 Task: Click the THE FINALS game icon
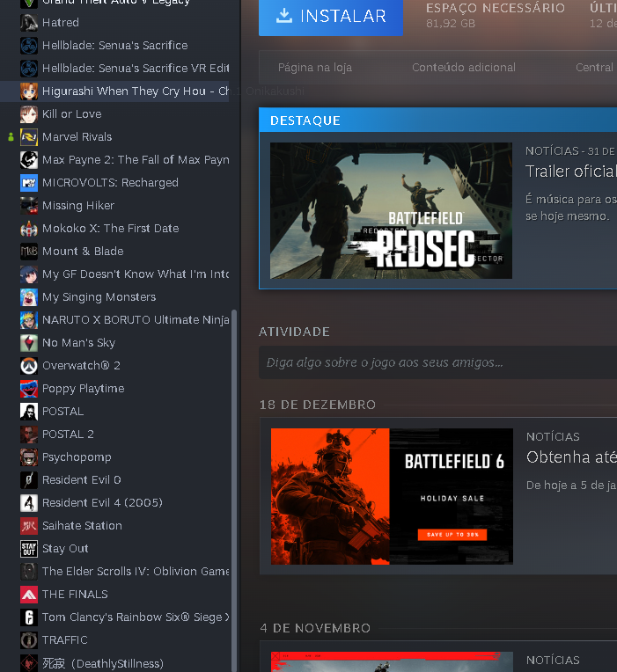28,594
